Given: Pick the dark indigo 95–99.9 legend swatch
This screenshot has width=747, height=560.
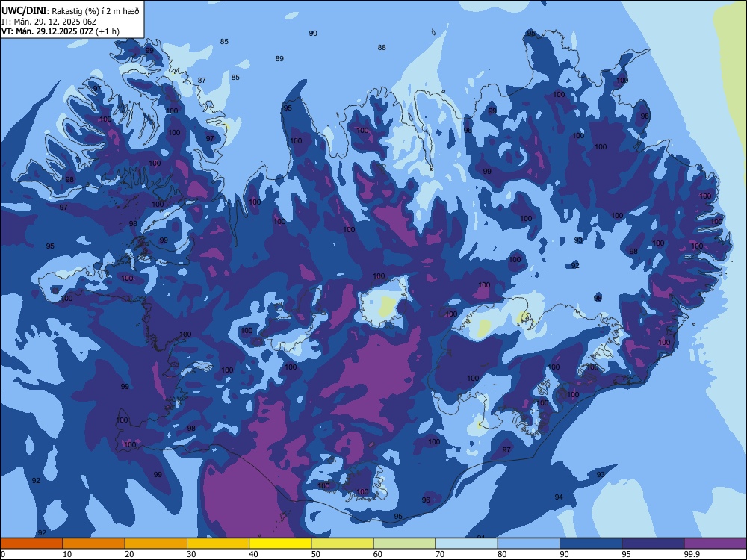Looking at the screenshot, I should tap(653, 544).
